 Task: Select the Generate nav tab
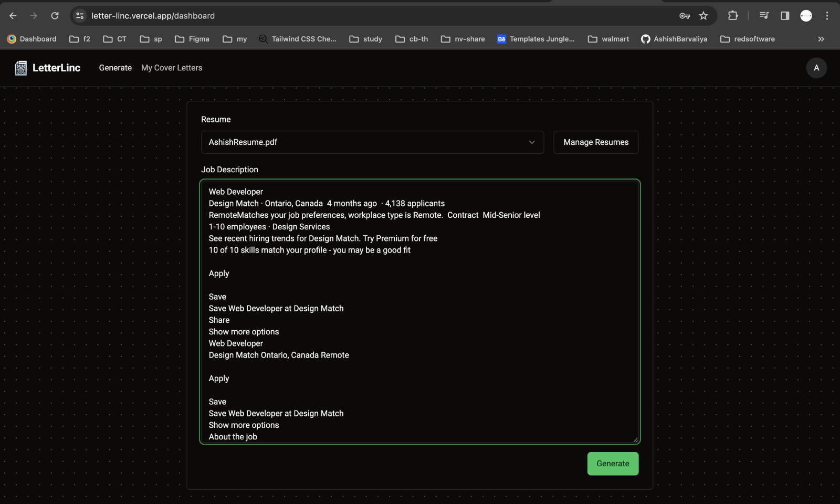point(115,68)
